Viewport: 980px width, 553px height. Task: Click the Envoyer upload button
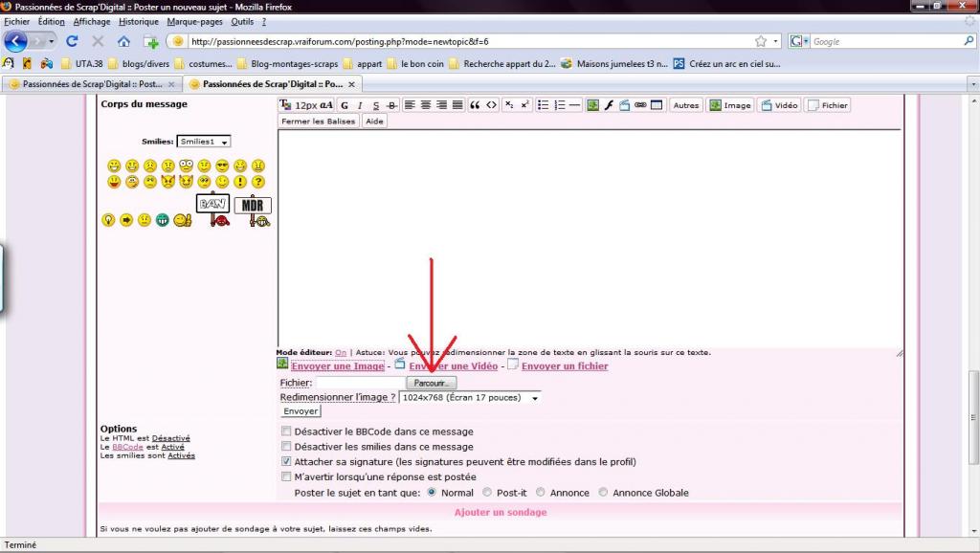coord(301,411)
